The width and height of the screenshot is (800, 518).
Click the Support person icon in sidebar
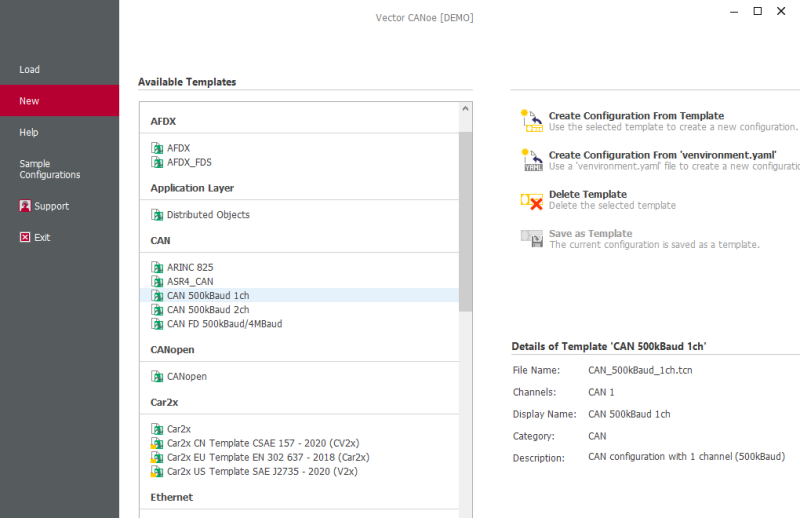pos(25,206)
